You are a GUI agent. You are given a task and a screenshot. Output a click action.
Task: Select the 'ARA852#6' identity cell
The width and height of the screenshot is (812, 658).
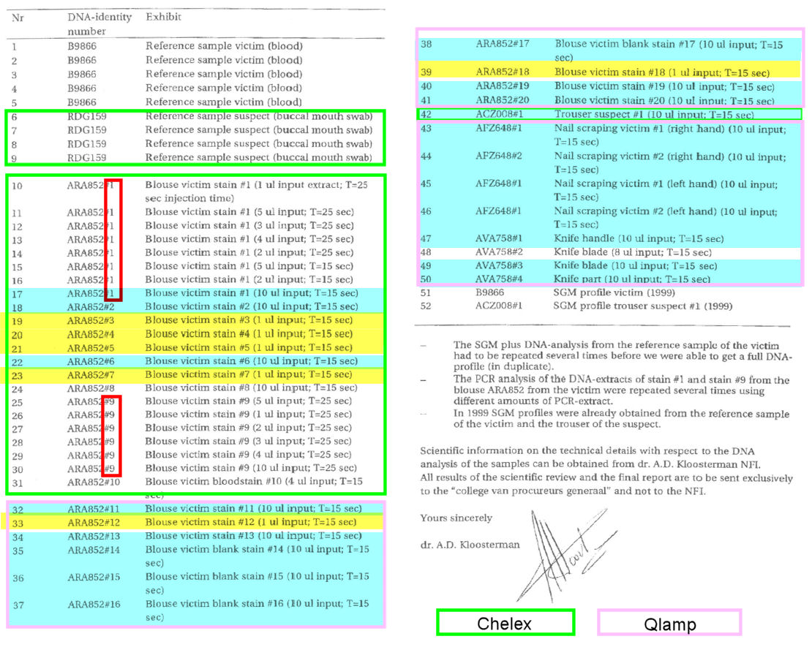point(91,361)
